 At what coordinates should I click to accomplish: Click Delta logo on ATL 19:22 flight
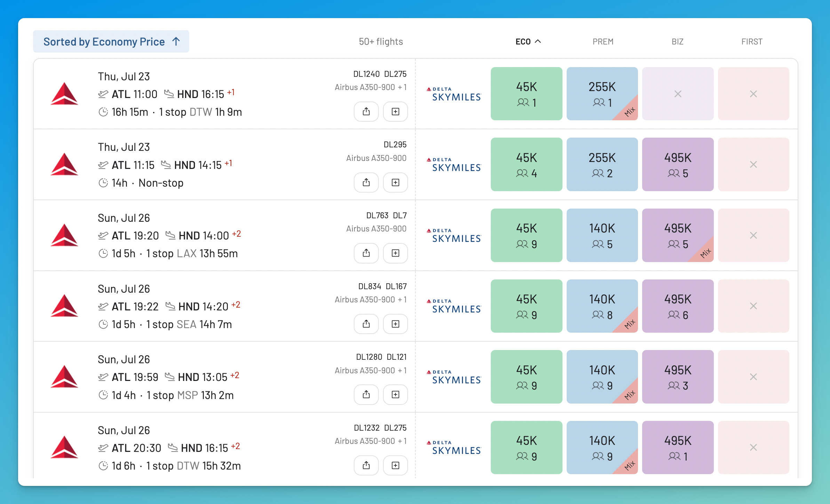(x=64, y=306)
